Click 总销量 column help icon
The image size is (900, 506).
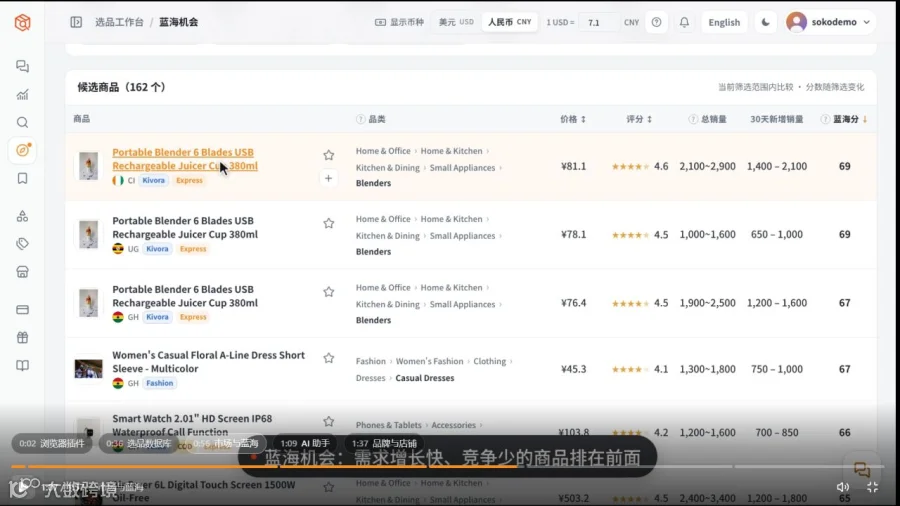693,119
